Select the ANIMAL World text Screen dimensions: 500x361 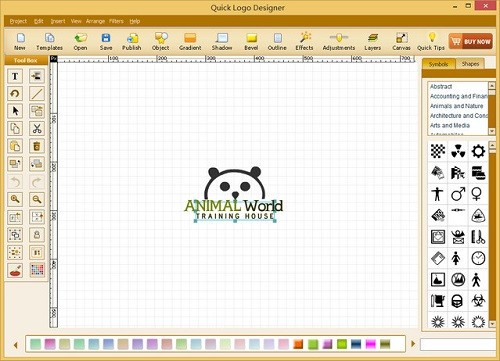(x=234, y=206)
